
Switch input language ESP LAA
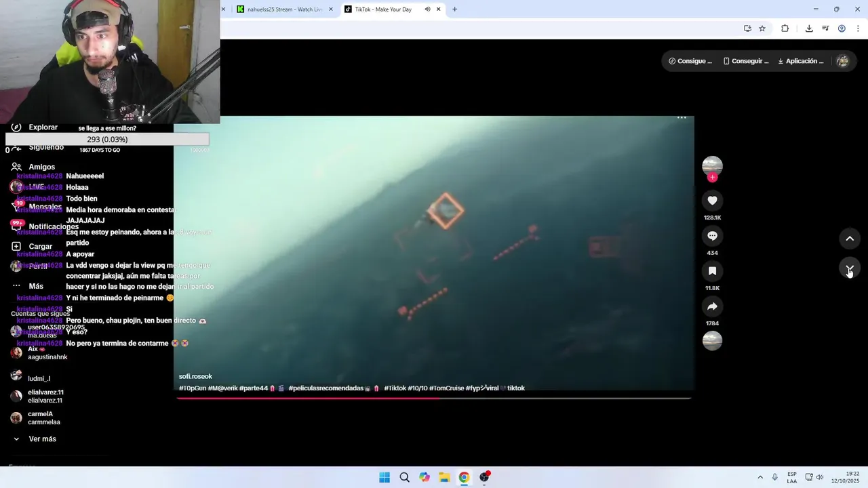point(792,477)
